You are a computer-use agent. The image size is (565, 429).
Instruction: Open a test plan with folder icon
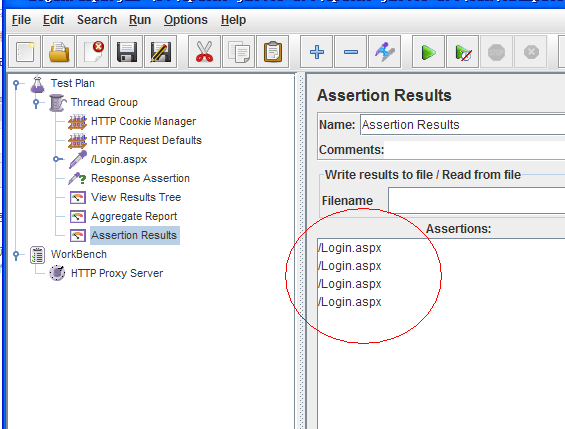(x=59, y=52)
